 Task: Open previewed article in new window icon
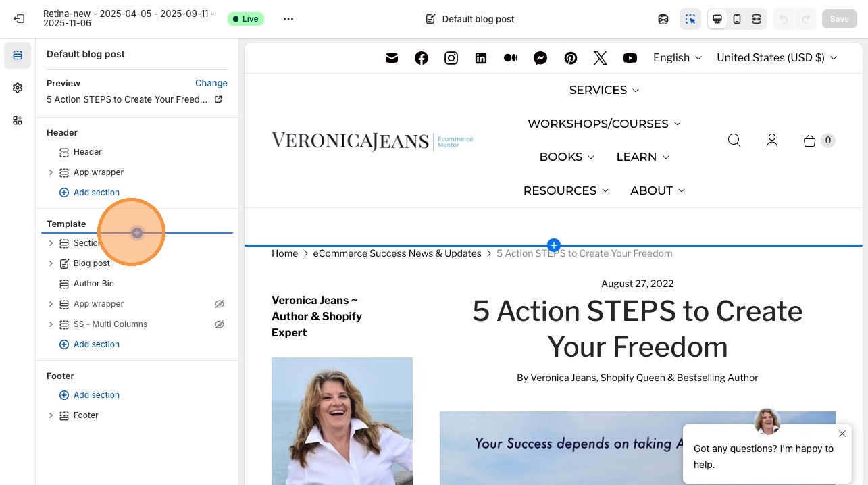218,99
